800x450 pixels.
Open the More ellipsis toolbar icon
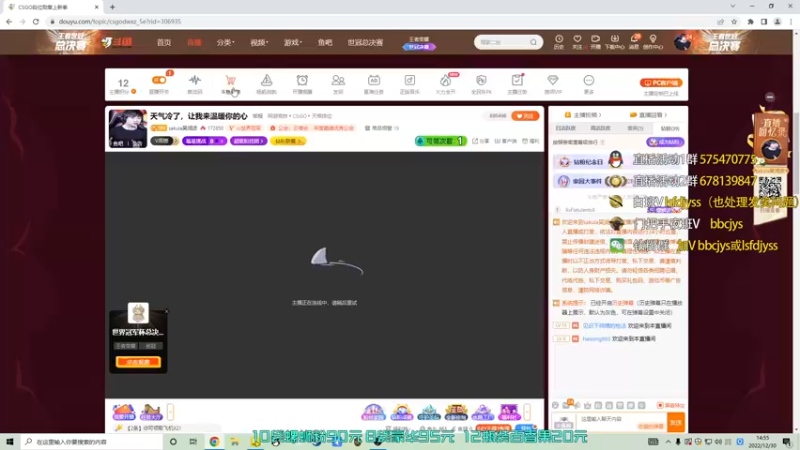point(589,81)
